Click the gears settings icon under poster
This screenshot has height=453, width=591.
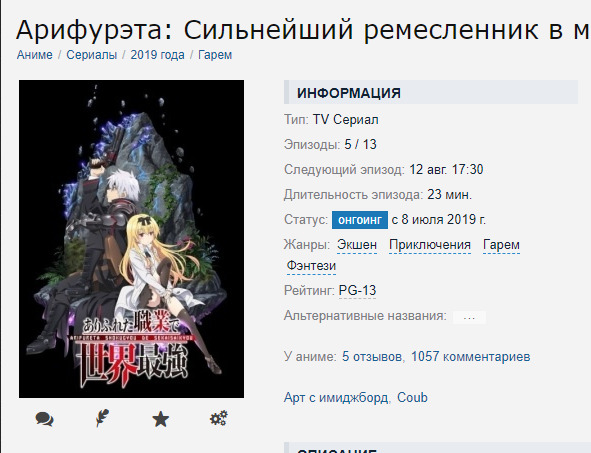[x=219, y=418]
